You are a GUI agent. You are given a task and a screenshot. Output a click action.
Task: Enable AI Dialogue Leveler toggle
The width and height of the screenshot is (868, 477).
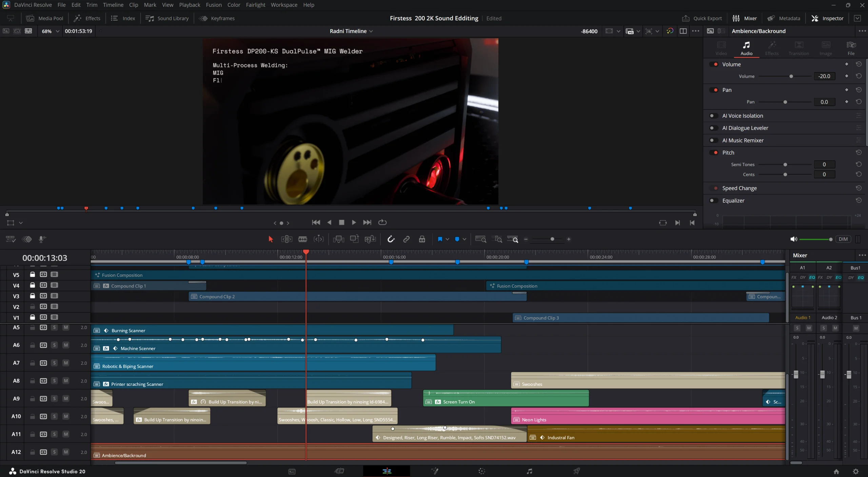coord(714,128)
